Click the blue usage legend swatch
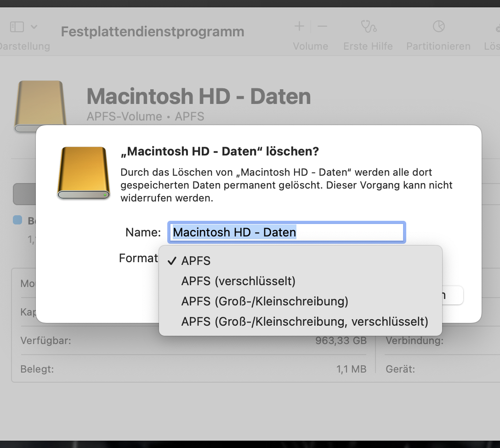This screenshot has height=448, width=500. (x=17, y=220)
